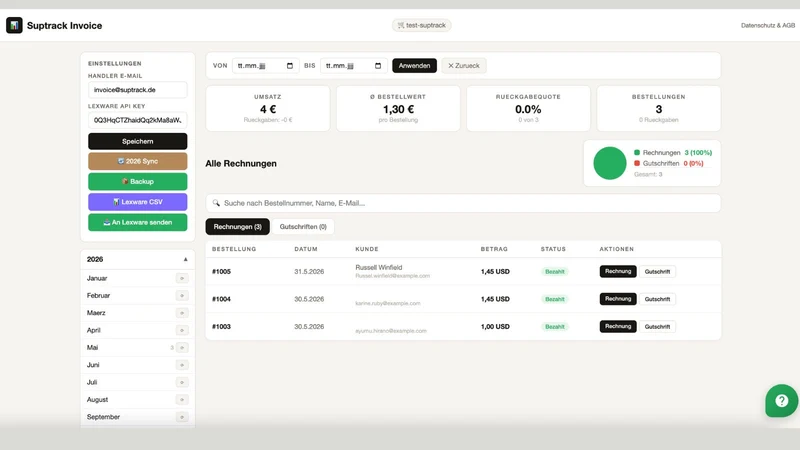The width and height of the screenshot is (800, 450).
Task: Click the small button in Maerz row
Action: click(182, 313)
